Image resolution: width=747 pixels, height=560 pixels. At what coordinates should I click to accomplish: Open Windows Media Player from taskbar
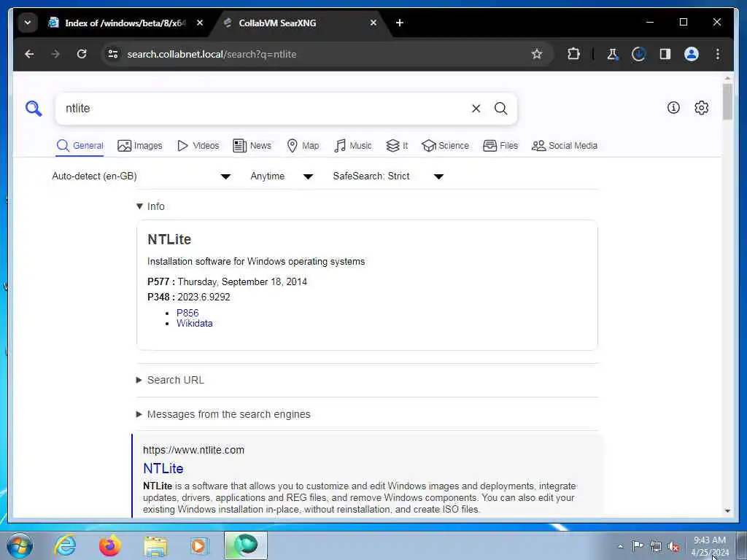coord(199,545)
